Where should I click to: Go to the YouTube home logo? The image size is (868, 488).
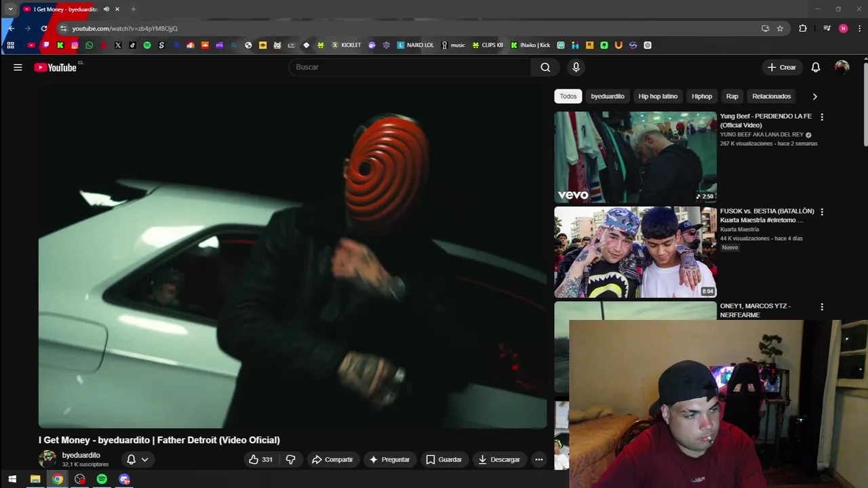point(55,67)
